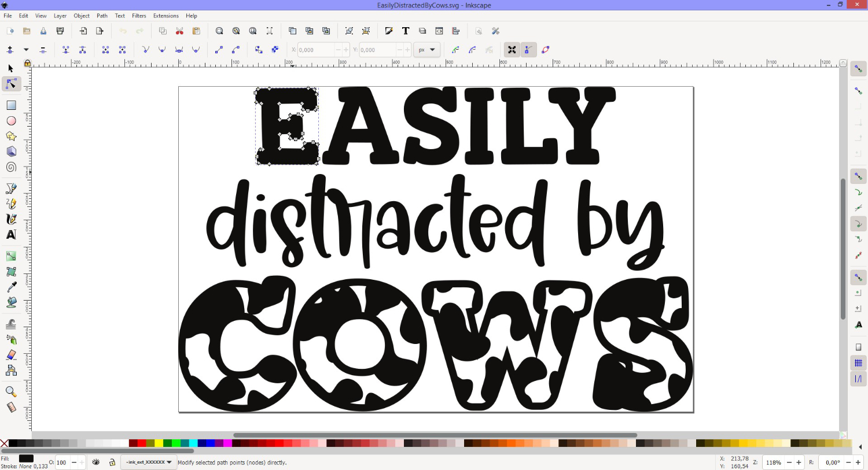This screenshot has height=470, width=868.
Task: Click the Print document icon
Action: coord(60,31)
